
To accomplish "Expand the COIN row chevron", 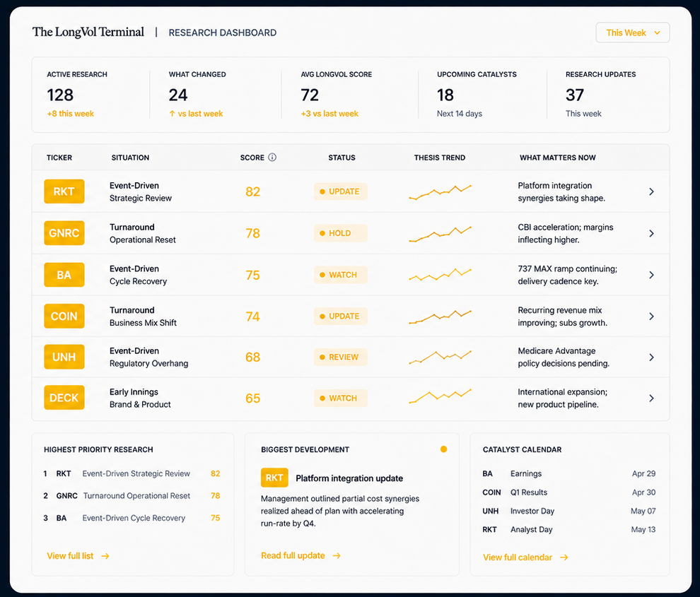I will (651, 317).
